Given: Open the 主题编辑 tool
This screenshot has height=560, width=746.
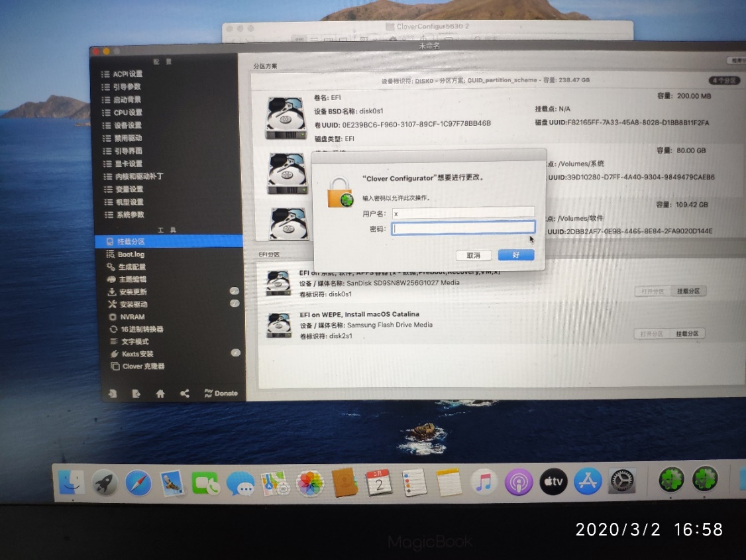Looking at the screenshot, I should tap(127, 279).
